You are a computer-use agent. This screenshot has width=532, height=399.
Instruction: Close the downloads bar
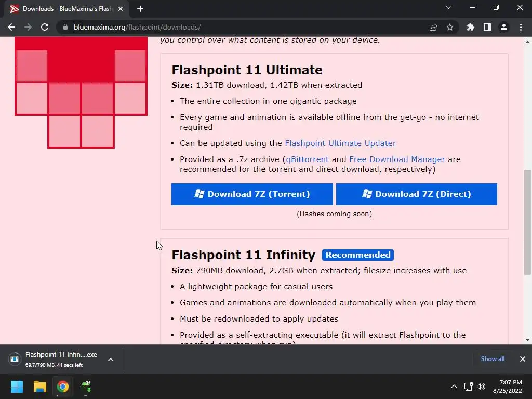523,359
